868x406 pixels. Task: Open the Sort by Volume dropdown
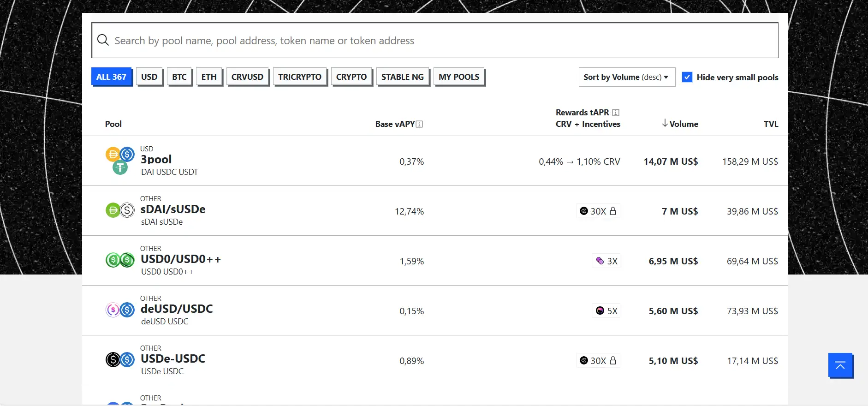pos(626,77)
